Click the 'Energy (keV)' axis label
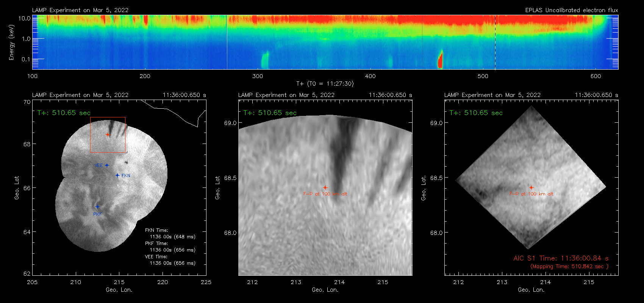This screenshot has height=303, width=644. pos(11,42)
